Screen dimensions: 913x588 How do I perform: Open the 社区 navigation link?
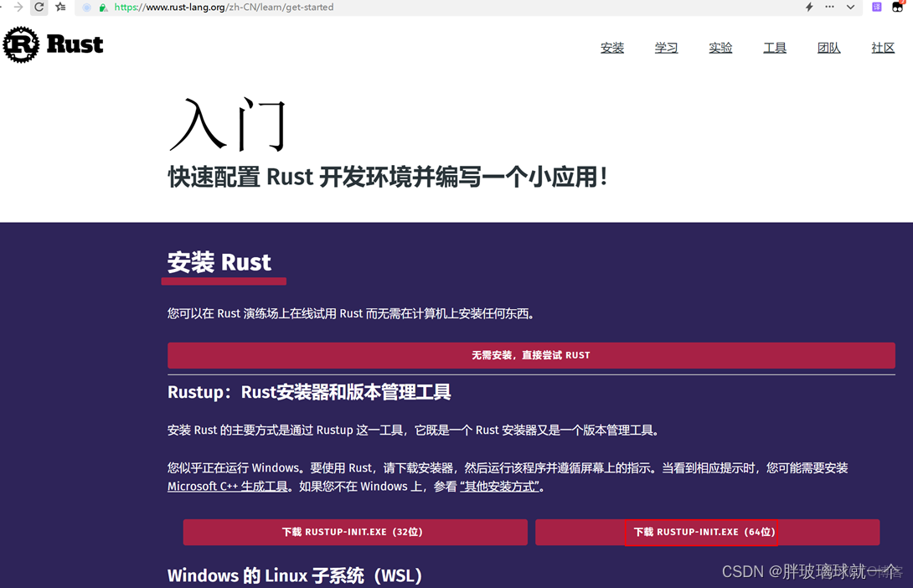(883, 48)
